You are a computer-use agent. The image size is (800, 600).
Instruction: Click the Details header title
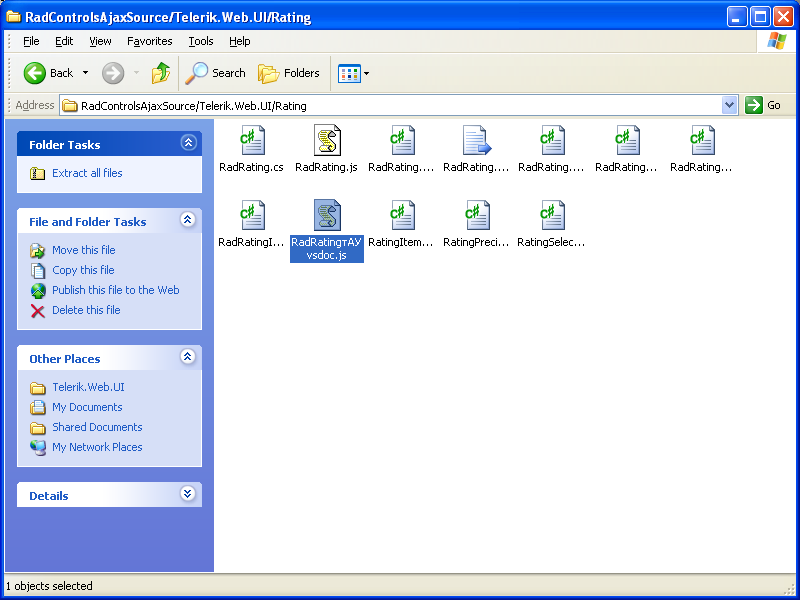click(x=48, y=496)
